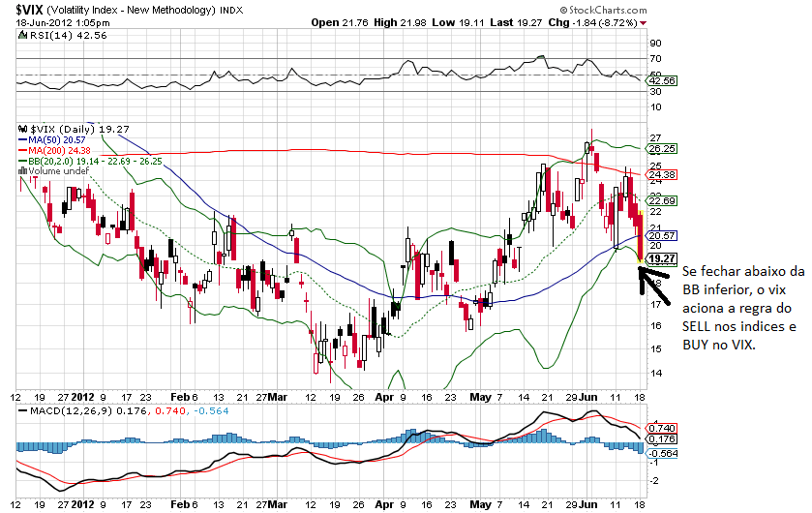Click the Low 19.11 value
The width and height of the screenshot is (812, 513).
(458, 23)
